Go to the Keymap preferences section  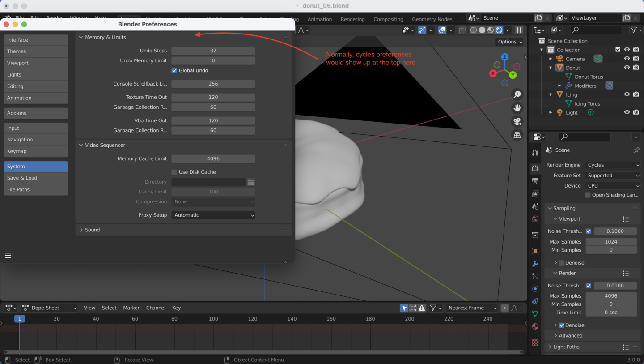[36, 151]
